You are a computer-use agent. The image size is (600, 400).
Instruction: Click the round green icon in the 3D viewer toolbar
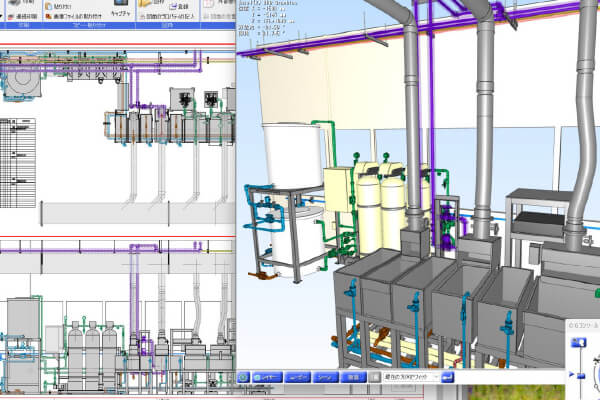tap(243, 377)
